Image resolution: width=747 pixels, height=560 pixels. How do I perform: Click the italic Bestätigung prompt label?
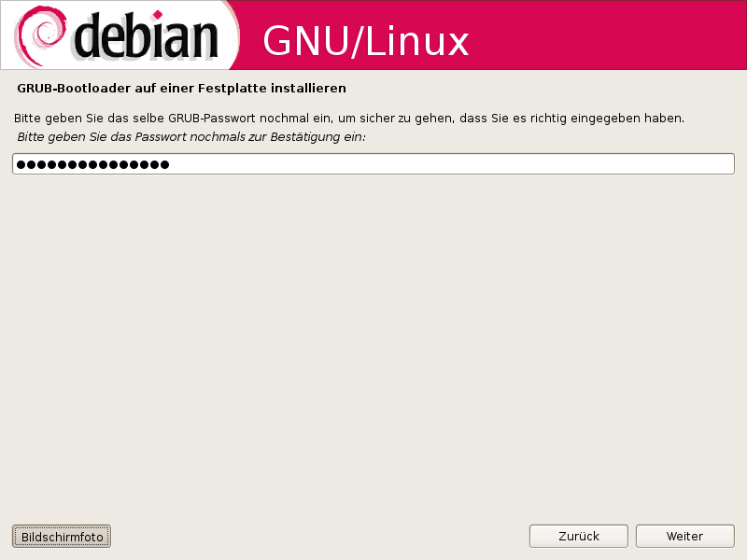point(191,137)
